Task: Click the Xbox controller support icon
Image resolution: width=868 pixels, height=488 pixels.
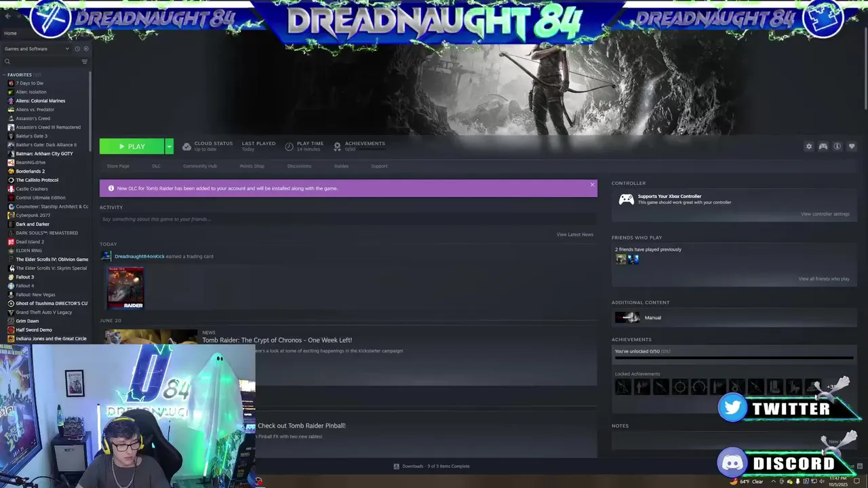Action: click(626, 199)
